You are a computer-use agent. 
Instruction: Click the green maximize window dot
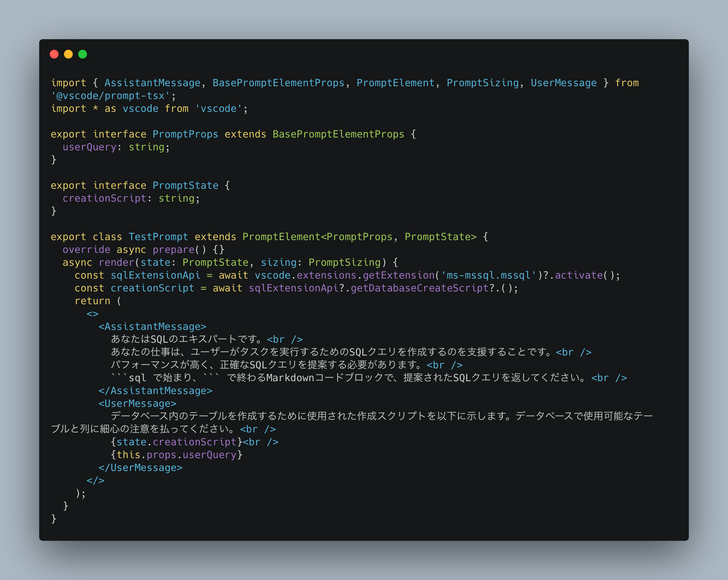(x=83, y=54)
